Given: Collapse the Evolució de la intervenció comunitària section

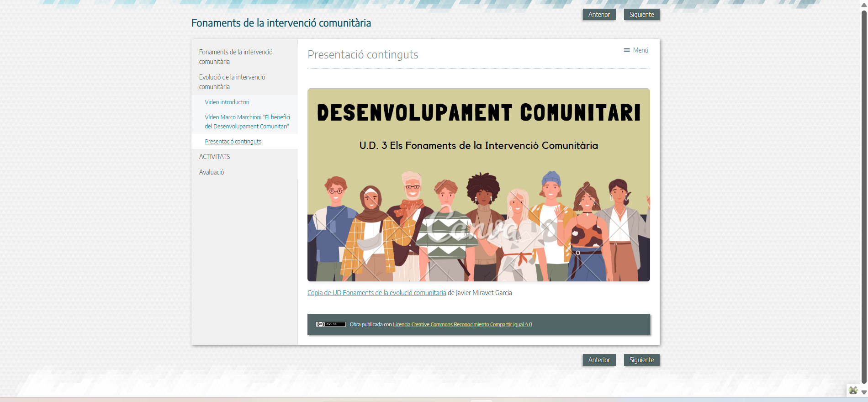Looking at the screenshot, I should point(232,82).
